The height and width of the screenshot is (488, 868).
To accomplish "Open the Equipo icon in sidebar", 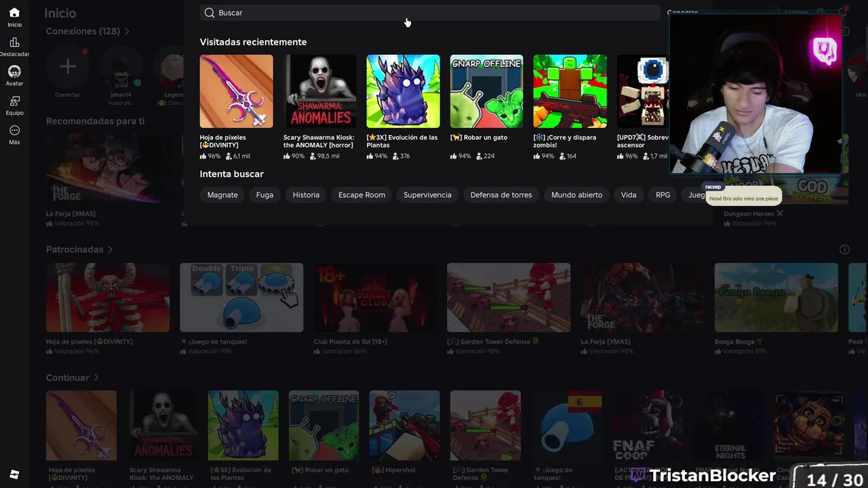I will (14, 101).
